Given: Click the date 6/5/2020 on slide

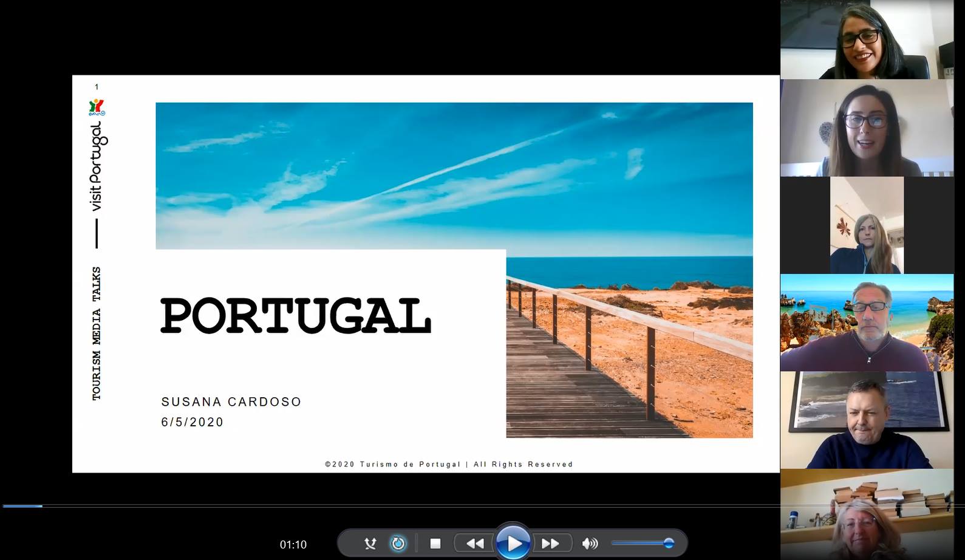Looking at the screenshot, I should 193,422.
